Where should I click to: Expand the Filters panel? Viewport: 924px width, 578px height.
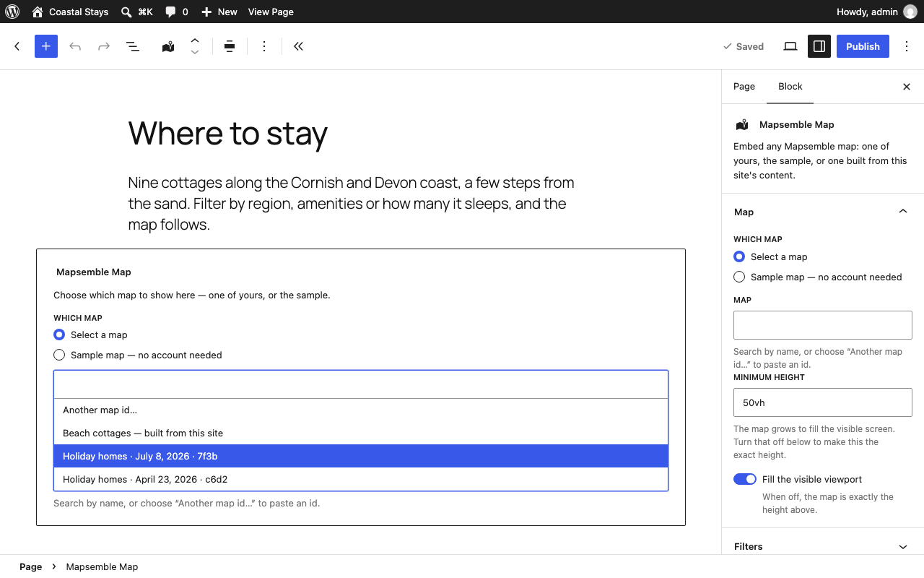(823, 546)
